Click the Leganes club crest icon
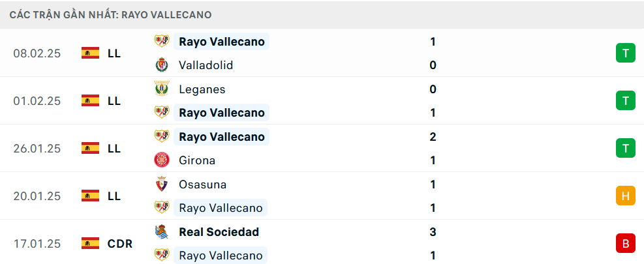Screen dimensions: 644x264 pos(161,89)
